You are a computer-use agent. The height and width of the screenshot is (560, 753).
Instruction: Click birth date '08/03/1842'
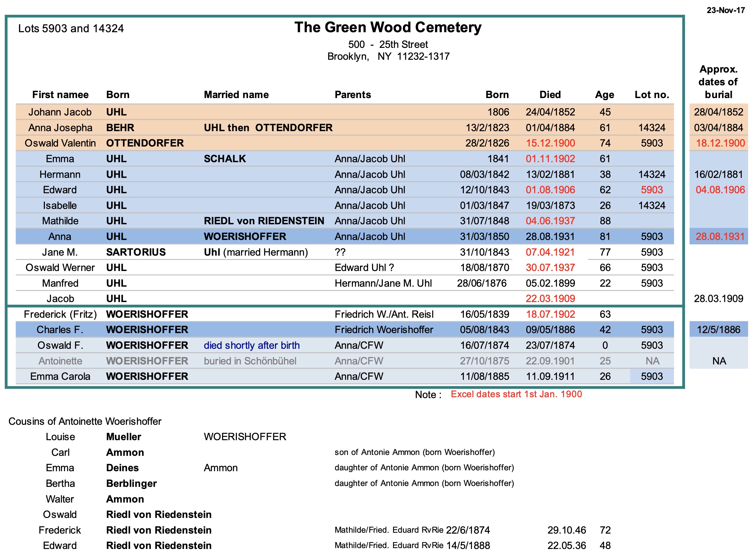click(484, 174)
